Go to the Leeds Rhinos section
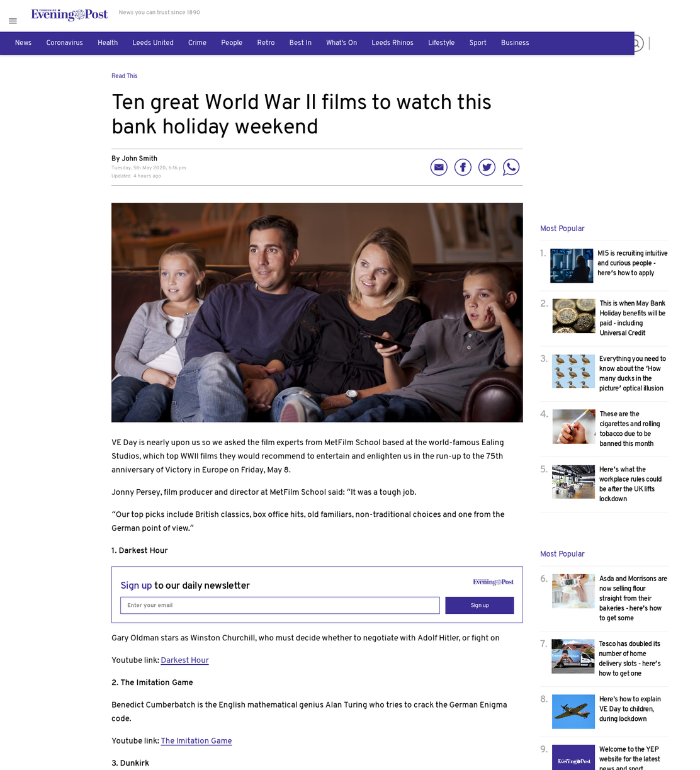The image size is (700, 770). tap(392, 43)
